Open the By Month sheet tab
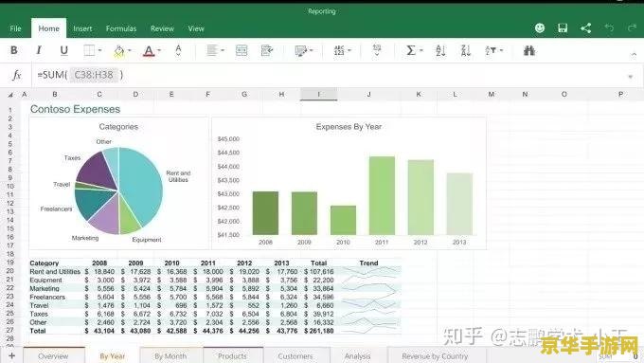 [x=170, y=356]
